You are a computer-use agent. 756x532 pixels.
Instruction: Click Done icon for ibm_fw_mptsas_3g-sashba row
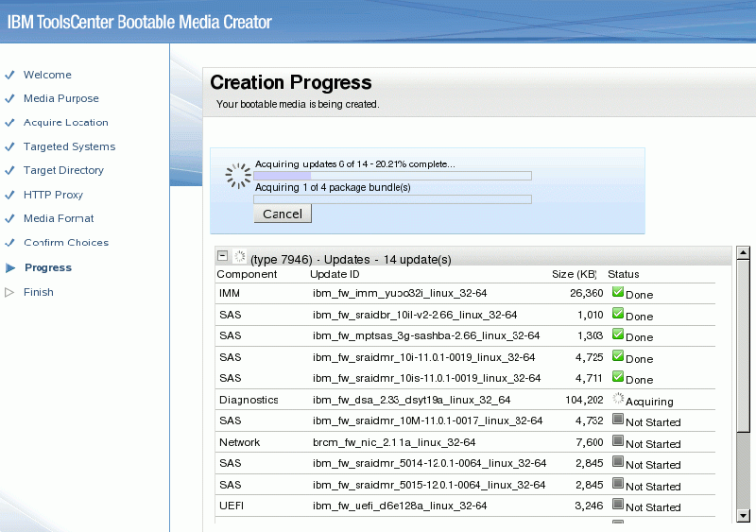point(618,335)
